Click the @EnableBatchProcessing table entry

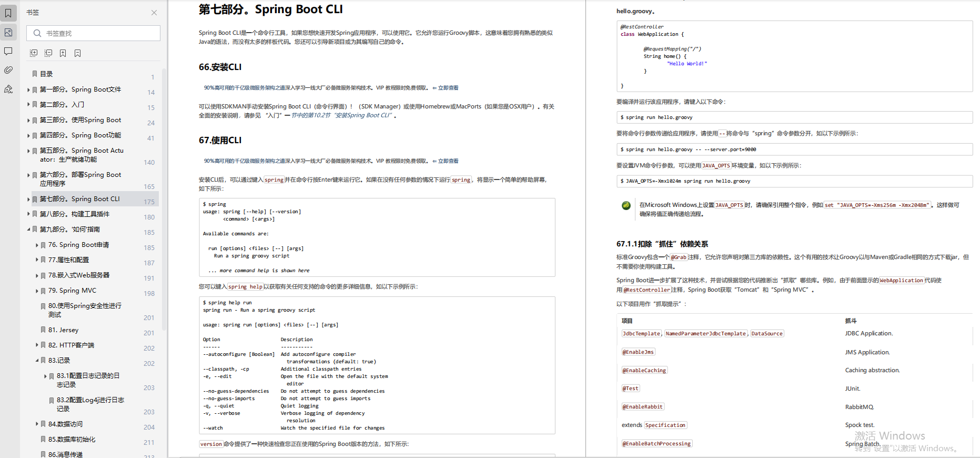tap(656, 444)
